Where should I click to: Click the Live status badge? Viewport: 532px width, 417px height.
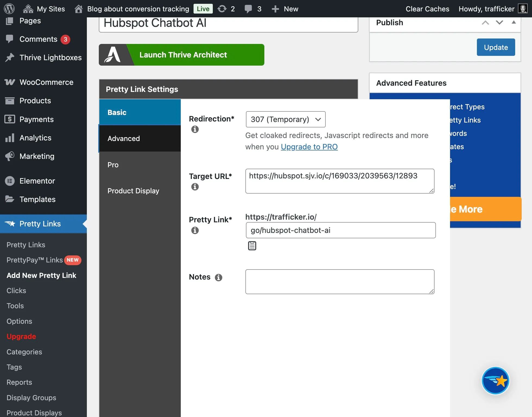click(203, 9)
